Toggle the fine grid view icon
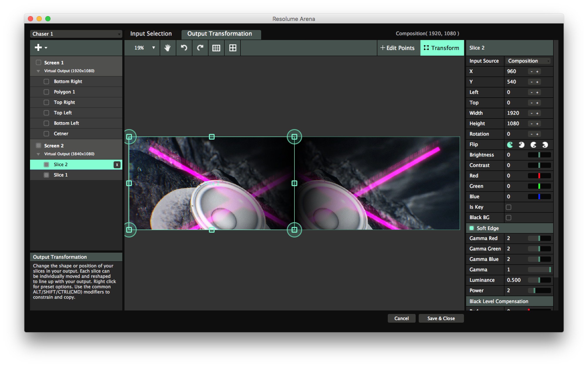Image resolution: width=588 pixels, height=367 pixels. (x=216, y=48)
